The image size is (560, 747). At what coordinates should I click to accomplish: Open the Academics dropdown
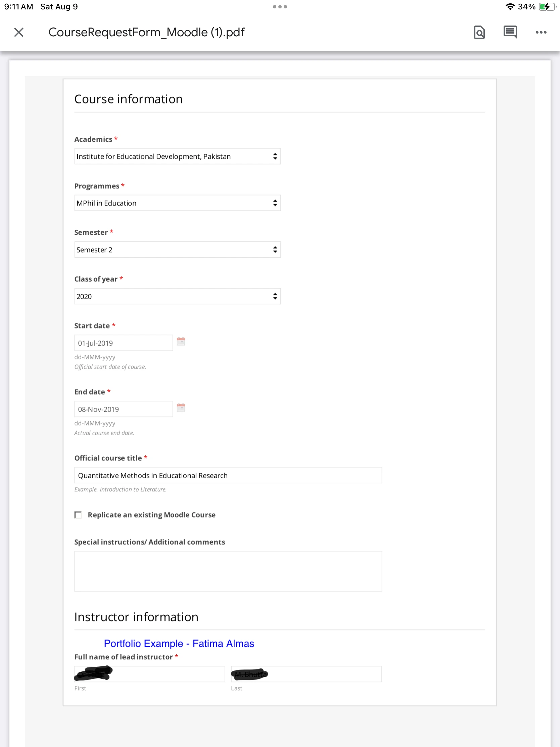pyautogui.click(x=177, y=157)
